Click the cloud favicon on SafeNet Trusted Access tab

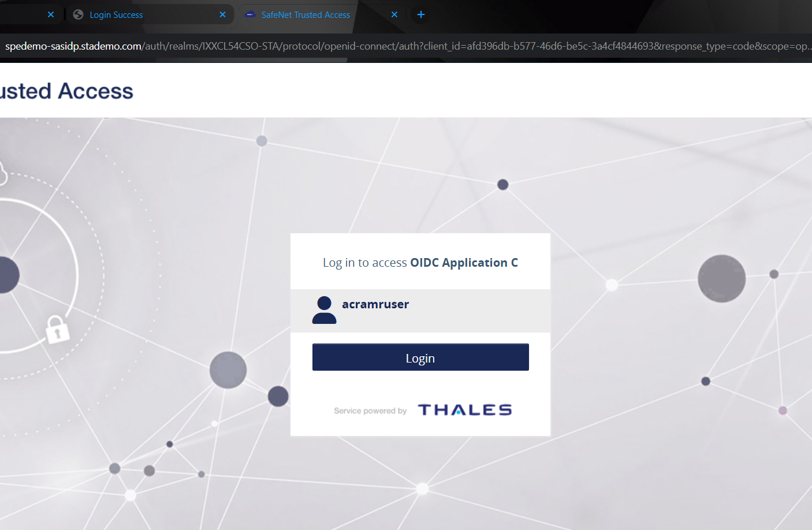pyautogui.click(x=250, y=14)
